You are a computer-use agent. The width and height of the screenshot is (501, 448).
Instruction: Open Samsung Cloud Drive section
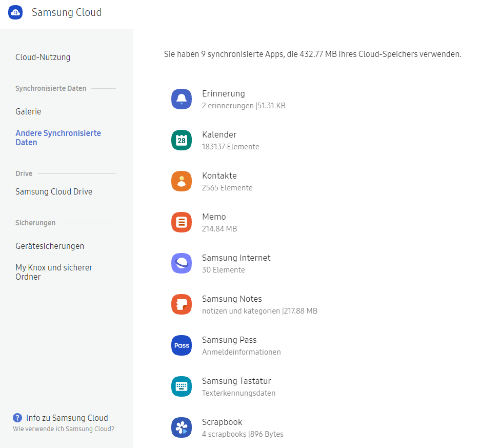54,191
